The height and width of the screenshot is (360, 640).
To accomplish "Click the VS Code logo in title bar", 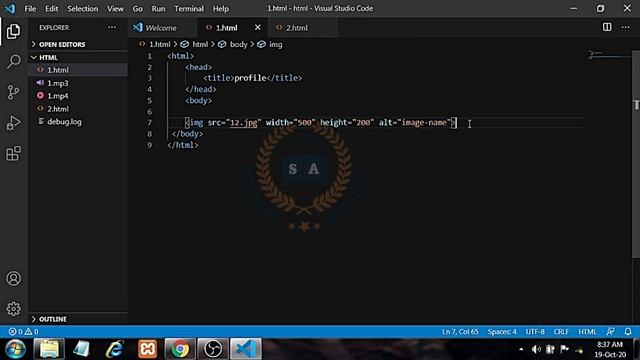I will (x=10, y=8).
